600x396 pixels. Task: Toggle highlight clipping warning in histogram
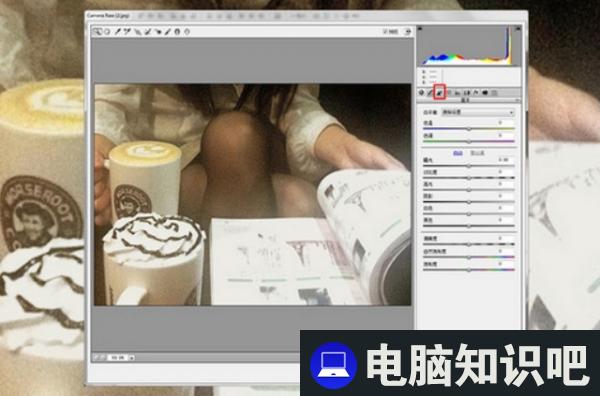(x=518, y=28)
